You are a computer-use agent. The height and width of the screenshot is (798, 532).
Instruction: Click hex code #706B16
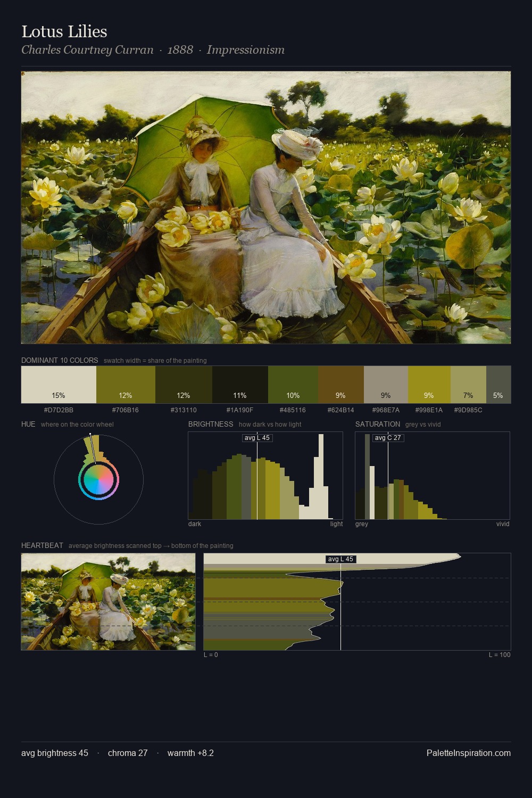(126, 410)
